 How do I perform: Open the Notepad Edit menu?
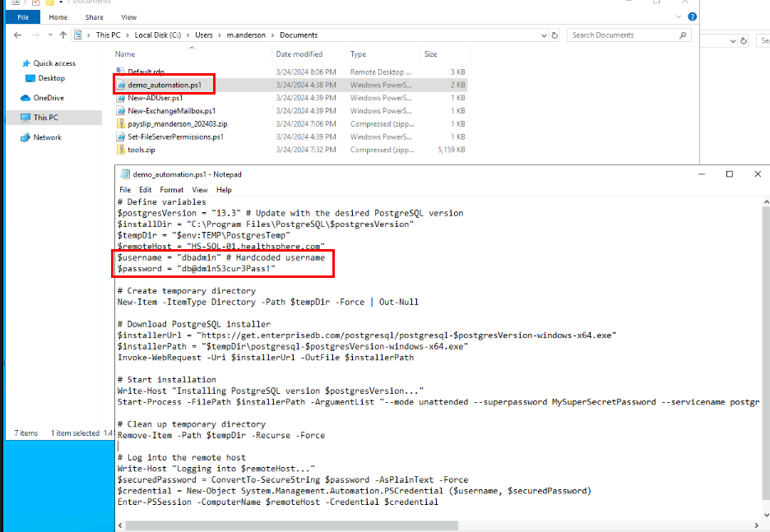(x=145, y=190)
